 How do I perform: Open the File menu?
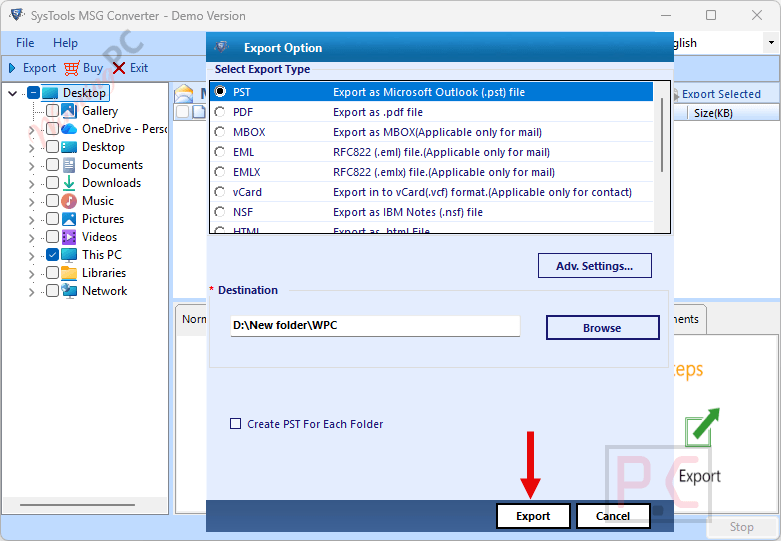(25, 43)
